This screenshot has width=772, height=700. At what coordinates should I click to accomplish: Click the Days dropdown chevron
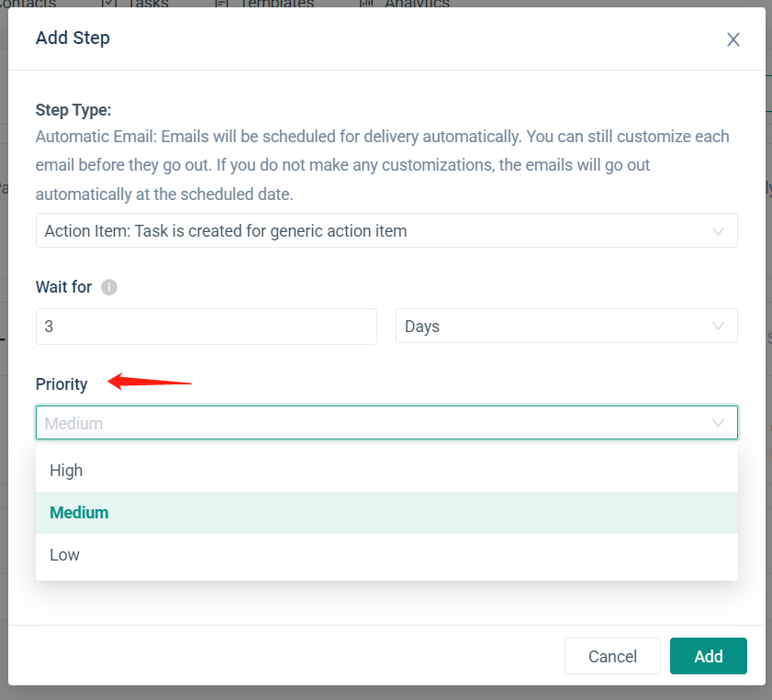pyautogui.click(x=719, y=327)
